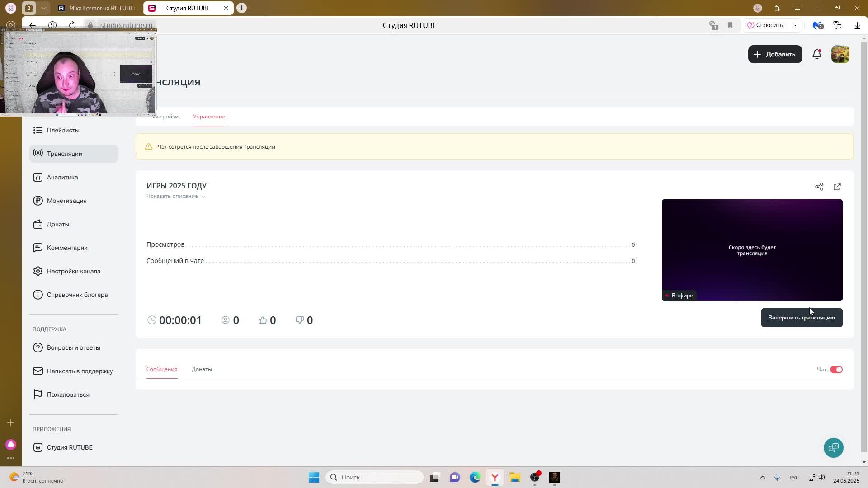Click the share icon for the stream
The width and height of the screenshot is (868, 488).
[x=819, y=187]
